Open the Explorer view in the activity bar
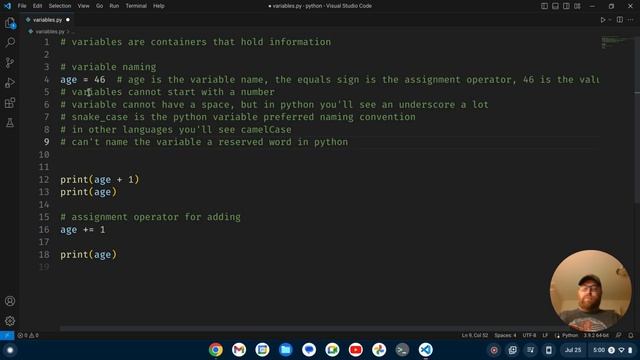Screen dimensions: 640x360 click(x=10, y=23)
